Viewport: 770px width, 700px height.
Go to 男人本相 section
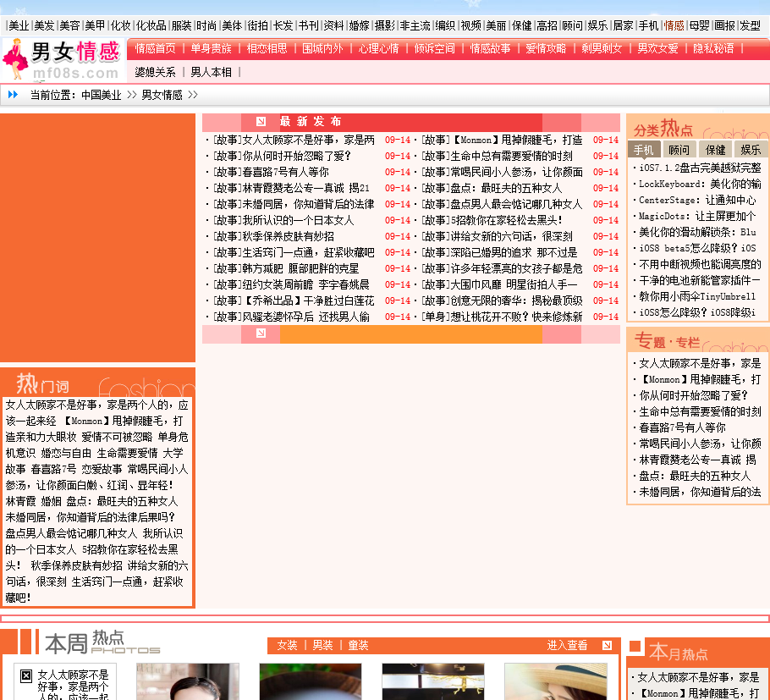(x=212, y=72)
